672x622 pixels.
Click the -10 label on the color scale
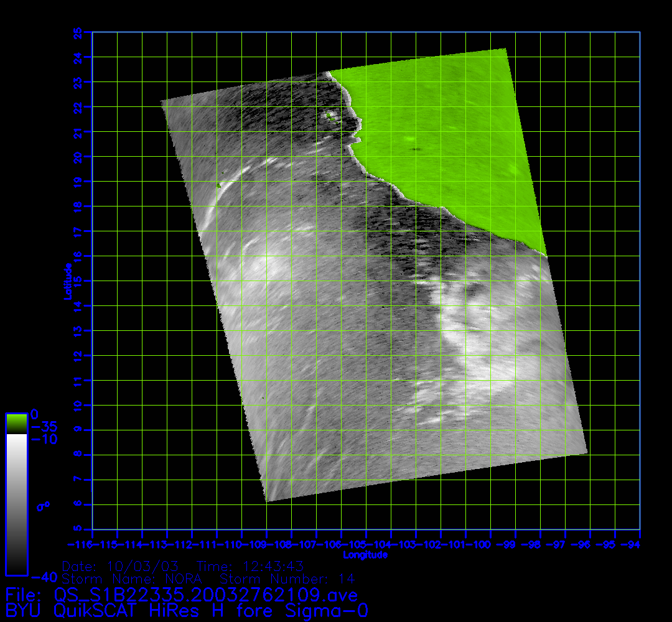[44, 439]
